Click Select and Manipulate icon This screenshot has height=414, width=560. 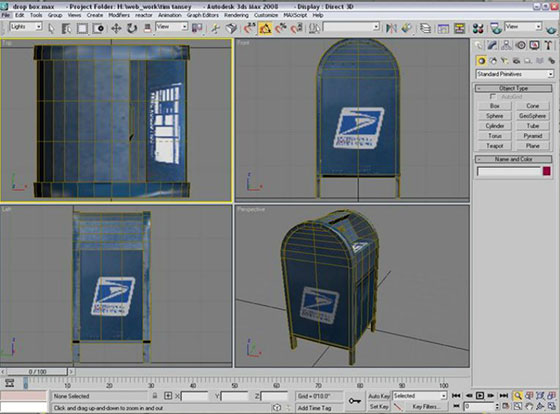[215, 28]
